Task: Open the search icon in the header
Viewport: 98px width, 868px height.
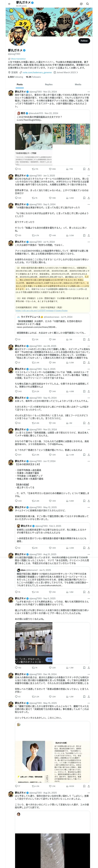Action: point(88,4)
